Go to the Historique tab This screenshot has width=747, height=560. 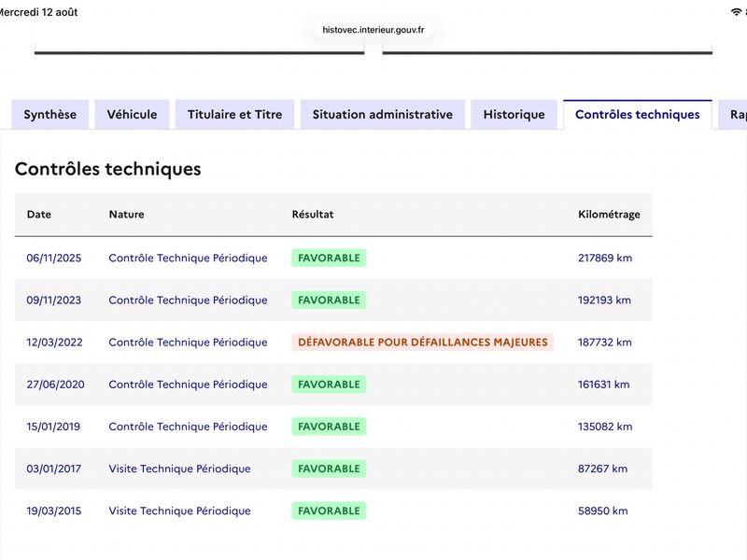(x=514, y=114)
